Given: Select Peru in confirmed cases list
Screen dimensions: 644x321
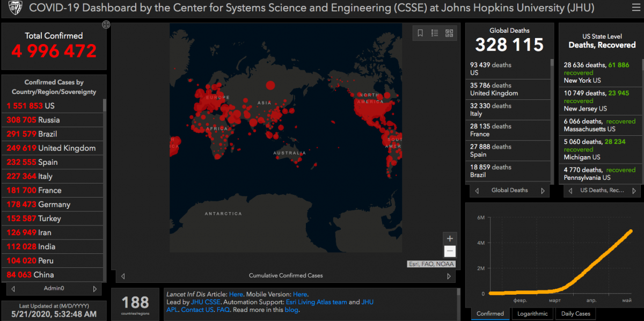Looking at the screenshot, I should (52, 261).
